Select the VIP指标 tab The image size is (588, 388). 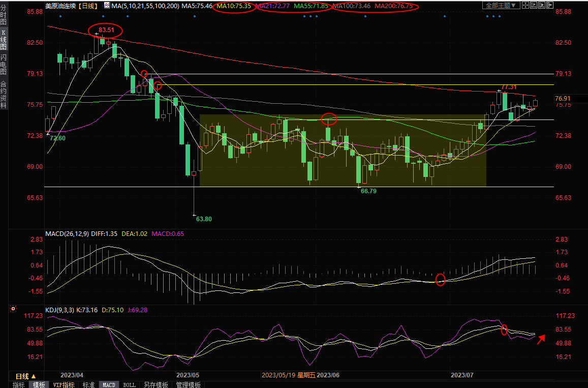tap(64, 385)
